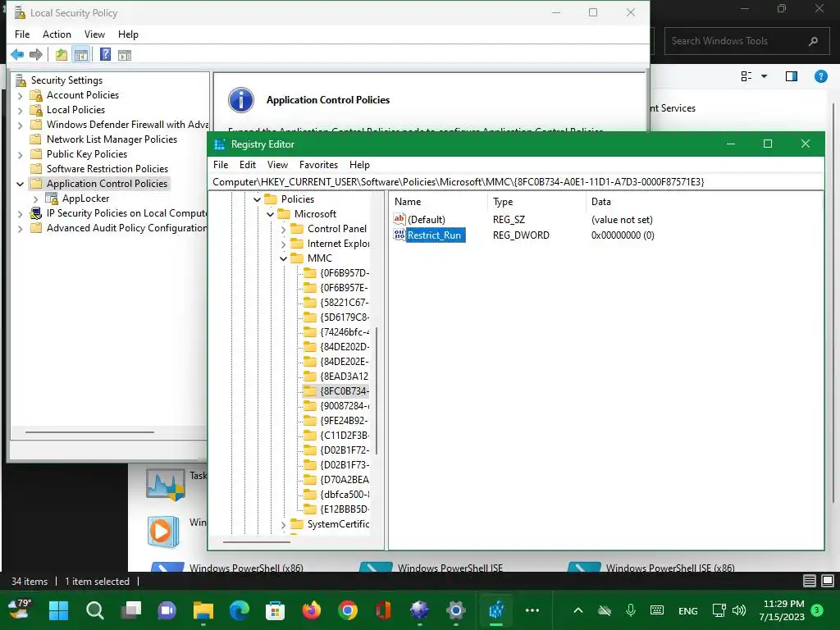This screenshot has width=840, height=630.
Task: Expand Public Key Policies node
Action: 20,155
